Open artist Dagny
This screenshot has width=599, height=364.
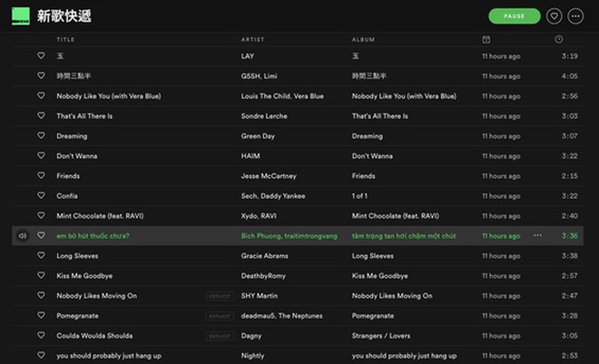(x=251, y=336)
